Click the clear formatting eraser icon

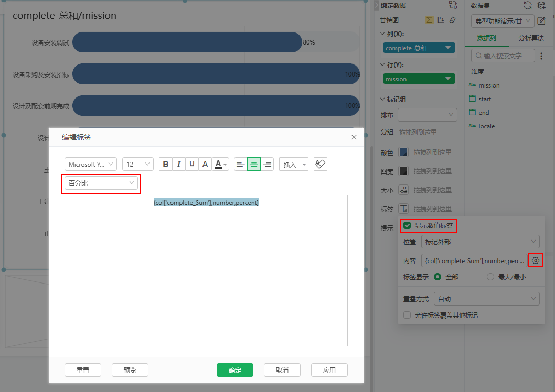[x=321, y=164]
